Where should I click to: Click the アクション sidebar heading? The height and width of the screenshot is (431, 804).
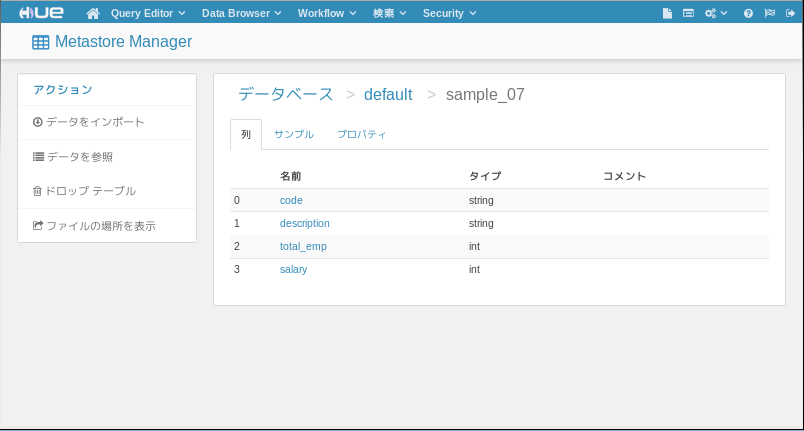tap(63, 90)
